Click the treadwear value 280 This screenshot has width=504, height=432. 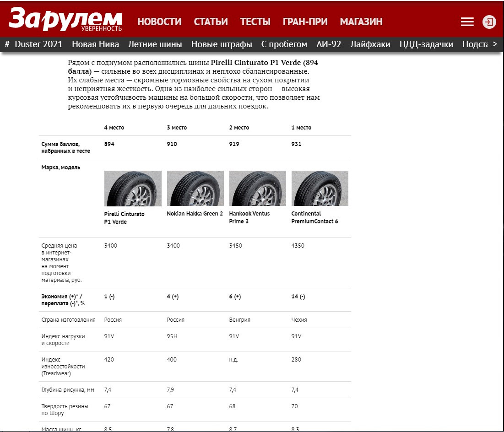[x=296, y=360]
